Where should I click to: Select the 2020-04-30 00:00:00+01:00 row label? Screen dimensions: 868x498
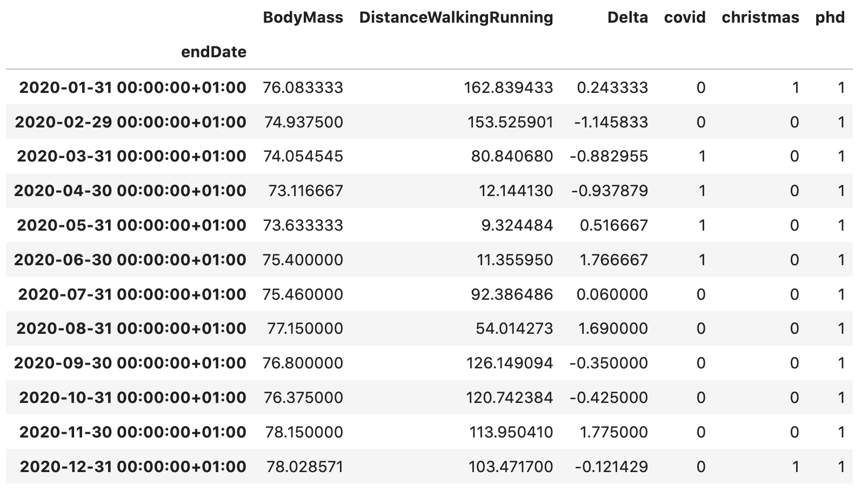pyautogui.click(x=130, y=191)
